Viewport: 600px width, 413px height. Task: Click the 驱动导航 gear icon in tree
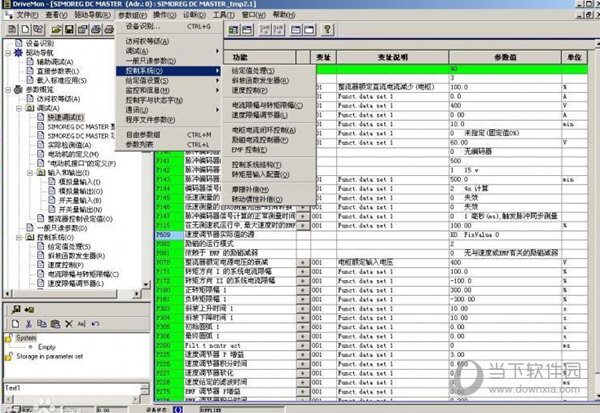pyautogui.click(x=18, y=52)
